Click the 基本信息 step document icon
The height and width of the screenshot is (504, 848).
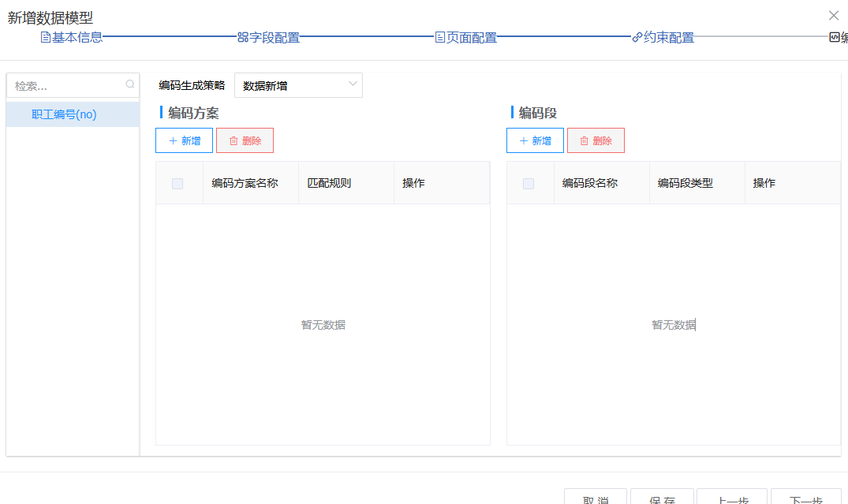coord(46,37)
